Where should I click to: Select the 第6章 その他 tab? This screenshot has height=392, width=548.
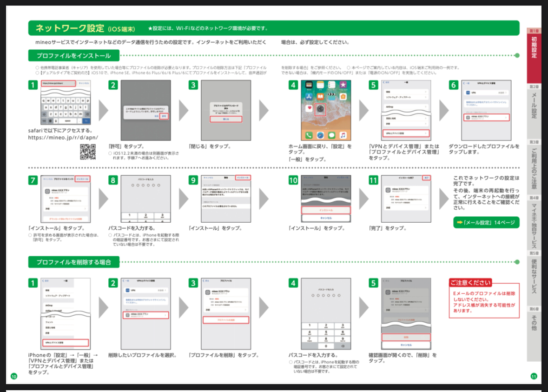click(534, 333)
